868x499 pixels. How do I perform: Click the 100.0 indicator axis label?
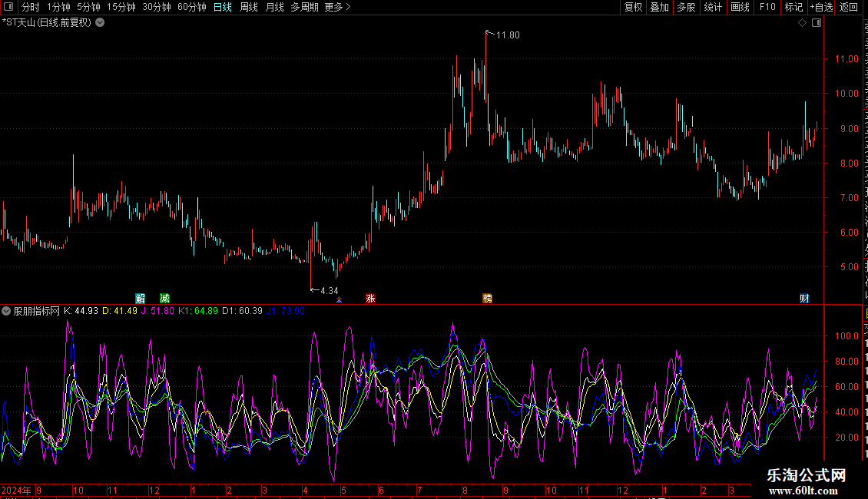(x=846, y=336)
